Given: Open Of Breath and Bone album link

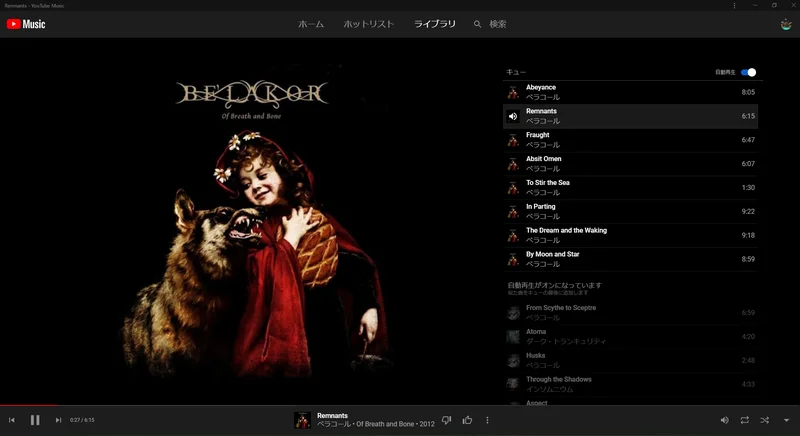Looking at the screenshot, I should click(x=385, y=424).
